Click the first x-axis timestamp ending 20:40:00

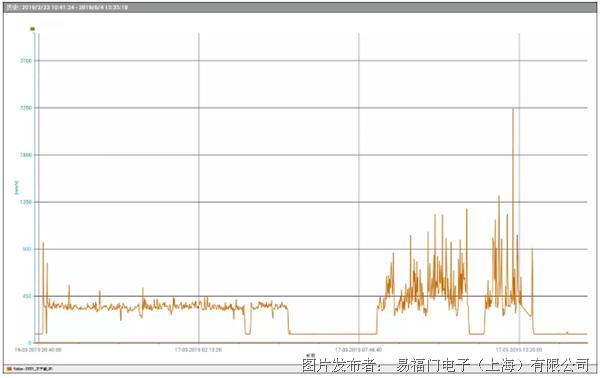38,350
